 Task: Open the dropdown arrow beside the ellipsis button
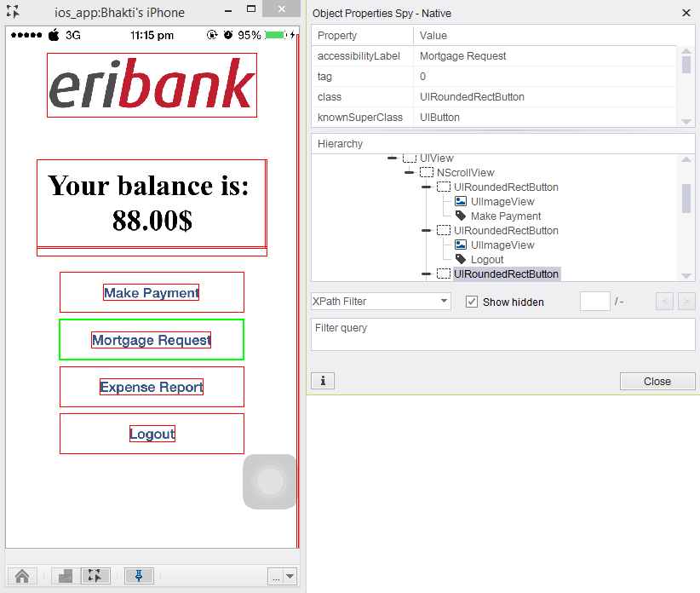(x=290, y=576)
